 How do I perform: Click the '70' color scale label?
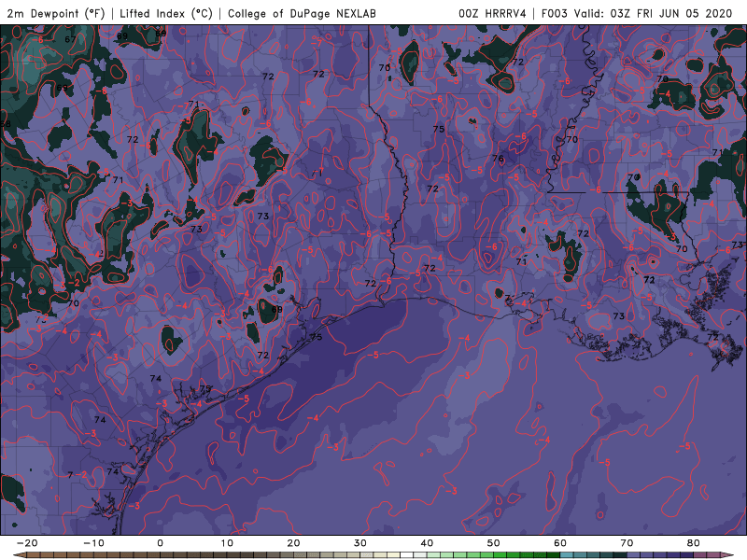[x=627, y=543]
